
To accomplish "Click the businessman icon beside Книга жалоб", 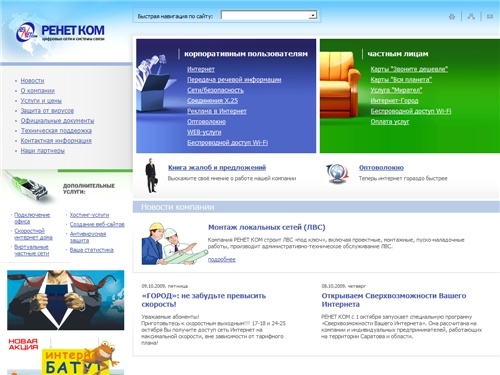I will pyautogui.click(x=151, y=175).
